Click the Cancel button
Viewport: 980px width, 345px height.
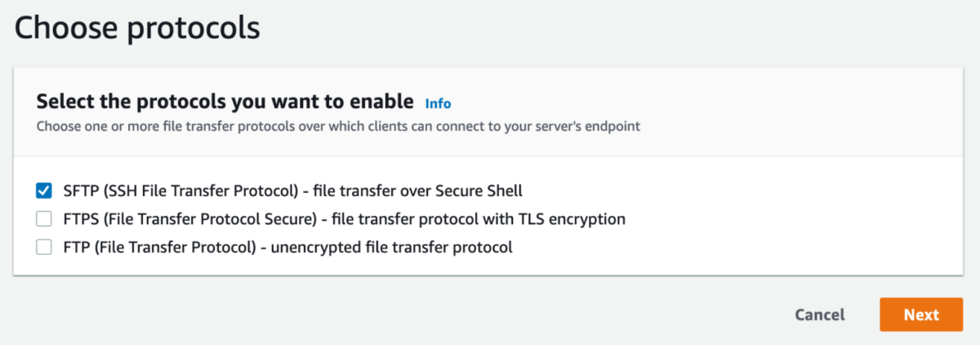pyautogui.click(x=820, y=315)
